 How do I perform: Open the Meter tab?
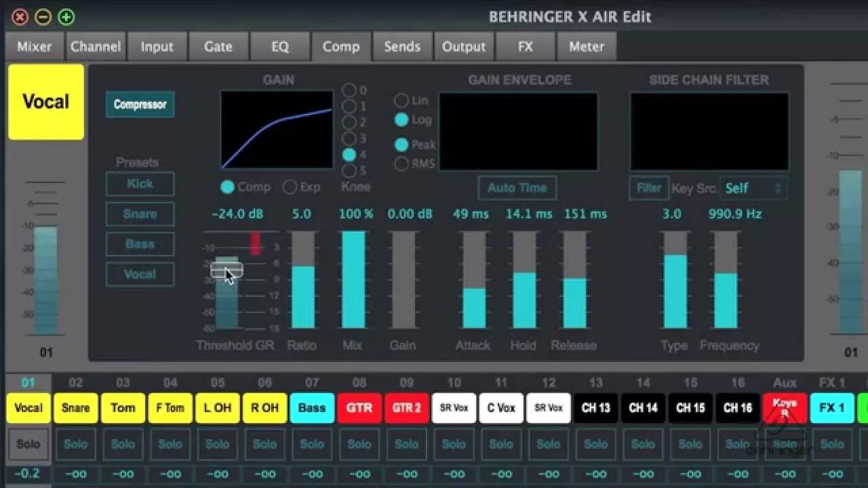[x=587, y=47]
